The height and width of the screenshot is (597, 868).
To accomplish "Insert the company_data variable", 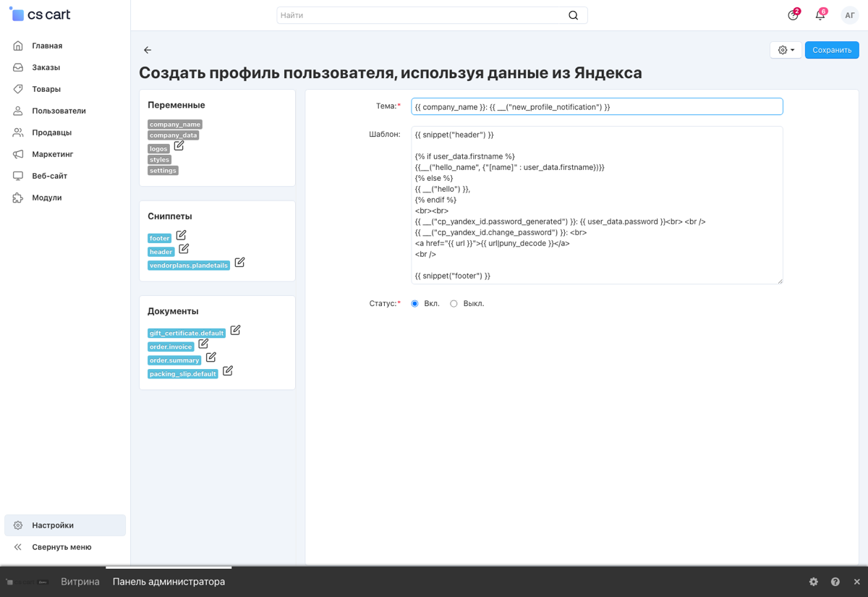I will [173, 135].
